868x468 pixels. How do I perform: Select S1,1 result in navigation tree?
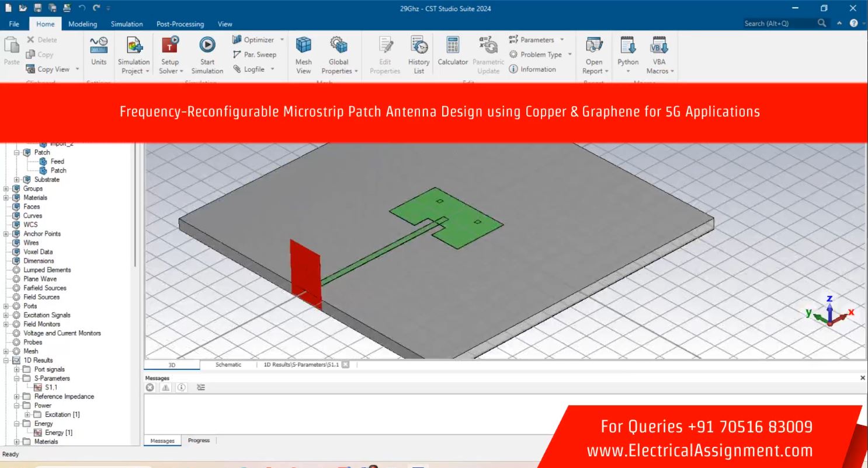click(x=50, y=387)
